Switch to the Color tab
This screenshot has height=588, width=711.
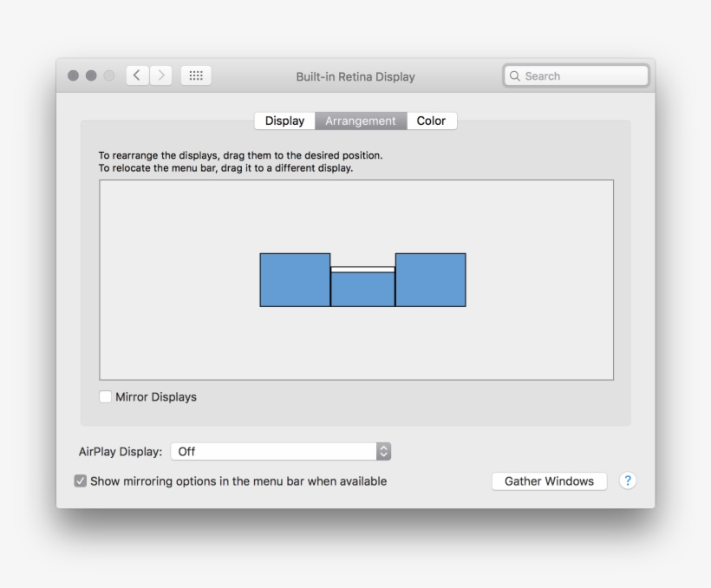click(x=431, y=121)
